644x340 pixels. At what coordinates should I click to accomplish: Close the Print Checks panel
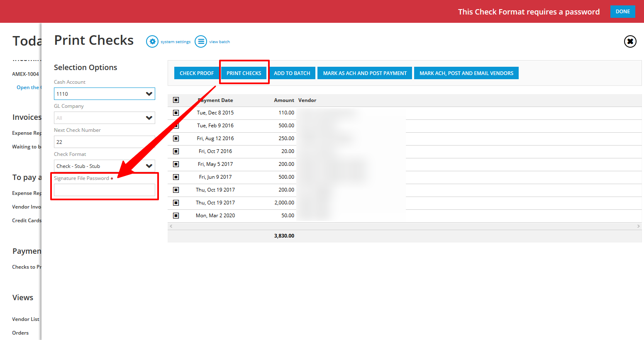[630, 41]
